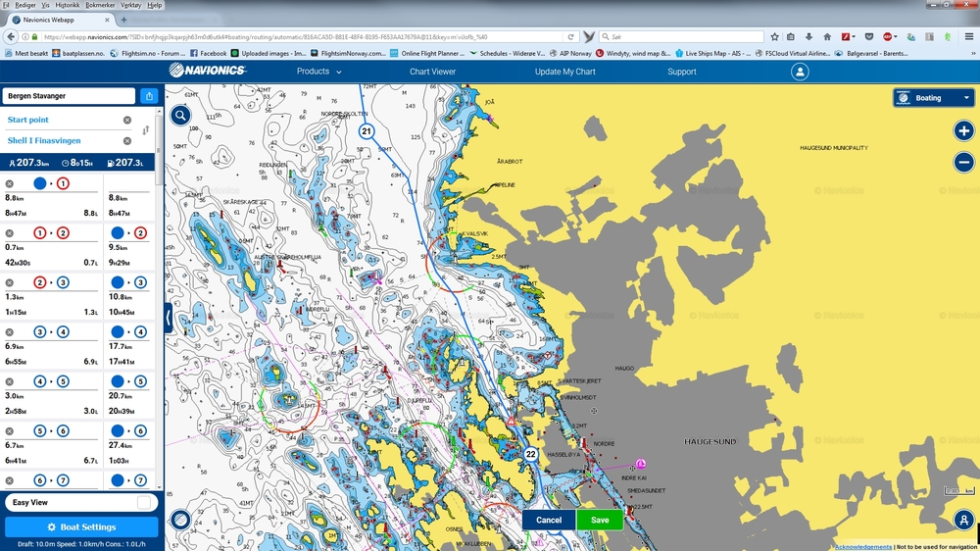
Task: Click the Firefox search box
Action: click(681, 37)
